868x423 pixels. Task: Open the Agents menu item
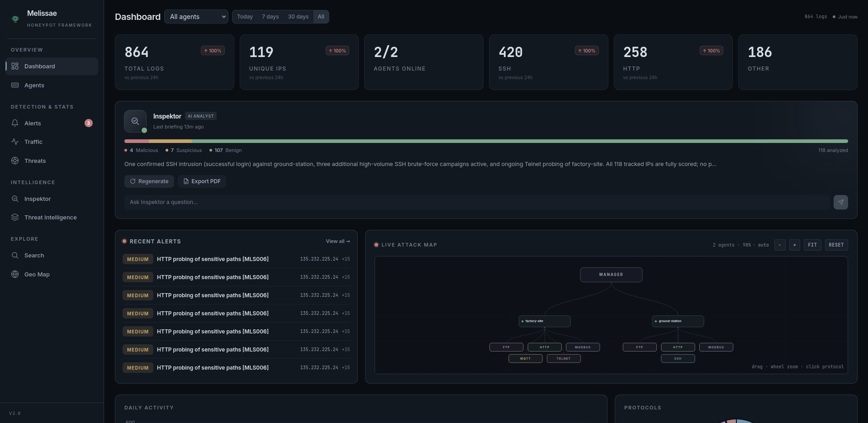pyautogui.click(x=52, y=85)
